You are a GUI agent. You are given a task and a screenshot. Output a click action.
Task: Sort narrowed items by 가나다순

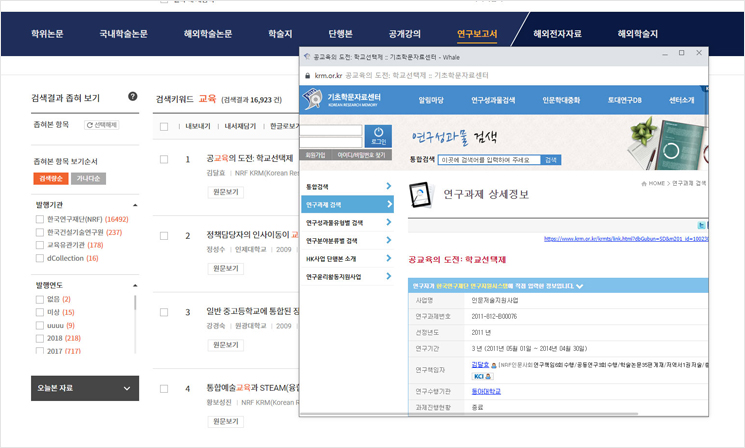tap(88, 178)
